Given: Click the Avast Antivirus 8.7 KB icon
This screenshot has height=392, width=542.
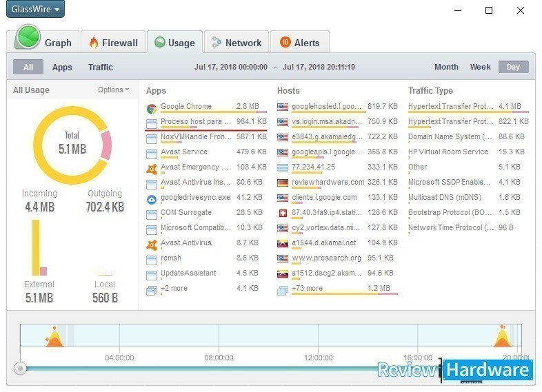Looking at the screenshot, I should point(152,245).
